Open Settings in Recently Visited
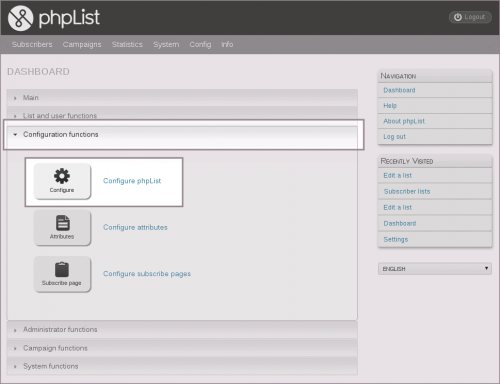500x384 pixels. click(x=396, y=239)
